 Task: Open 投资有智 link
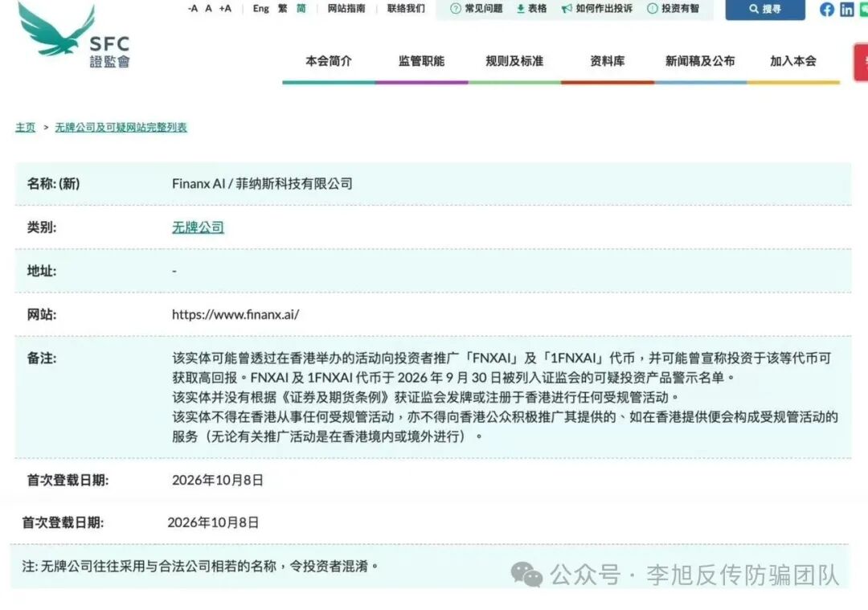674,8
